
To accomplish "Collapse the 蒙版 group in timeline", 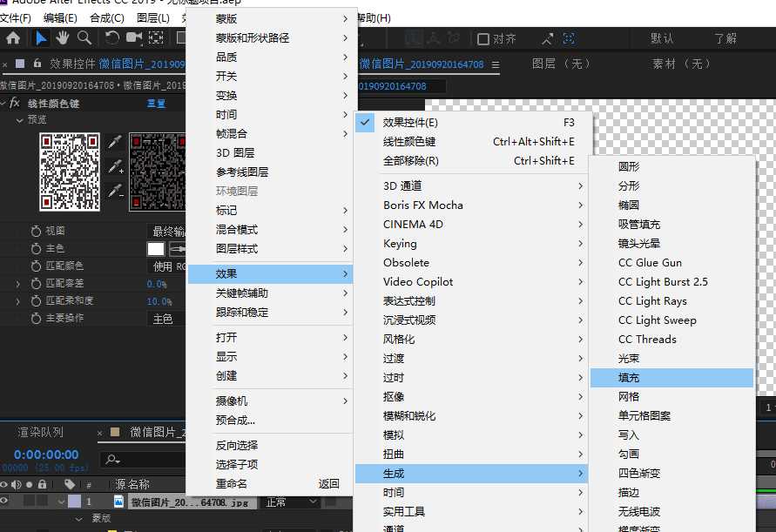I will pyautogui.click(x=78, y=519).
